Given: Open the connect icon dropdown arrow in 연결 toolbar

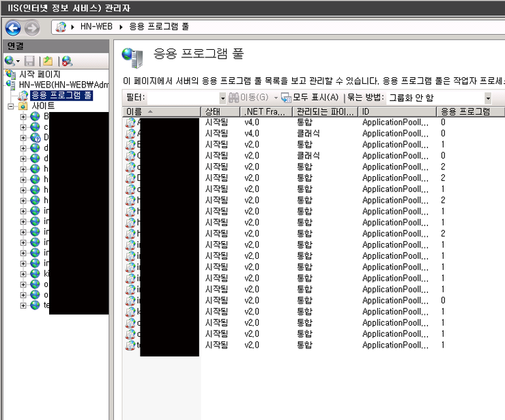Looking at the screenshot, I should coord(18,61).
